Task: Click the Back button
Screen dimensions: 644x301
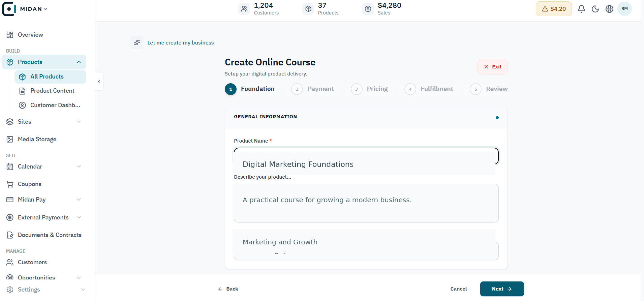Action: click(228, 289)
